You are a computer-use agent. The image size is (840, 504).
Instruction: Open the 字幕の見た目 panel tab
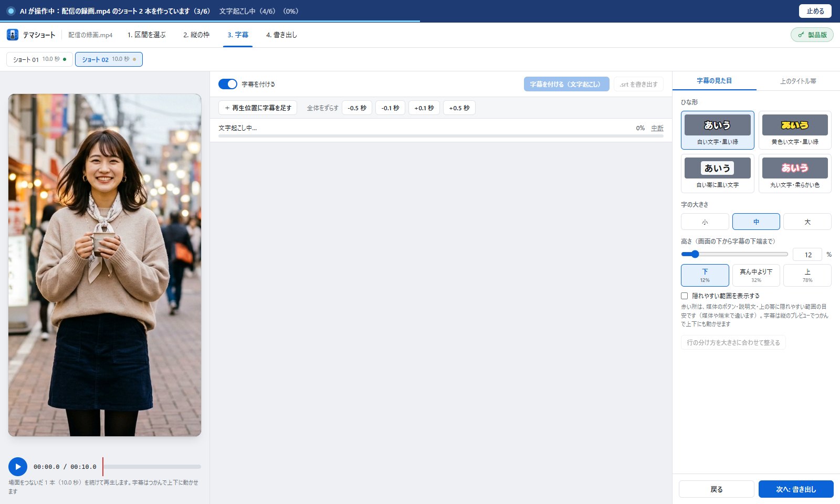coord(715,81)
